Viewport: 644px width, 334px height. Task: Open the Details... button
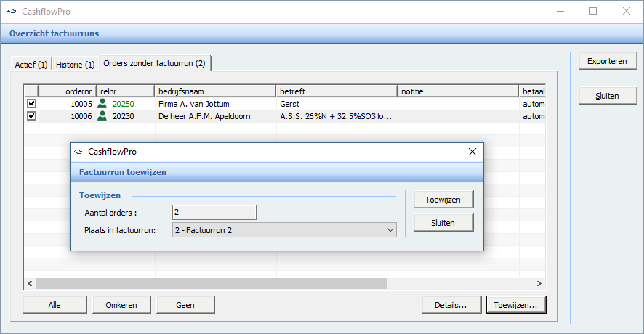point(451,305)
